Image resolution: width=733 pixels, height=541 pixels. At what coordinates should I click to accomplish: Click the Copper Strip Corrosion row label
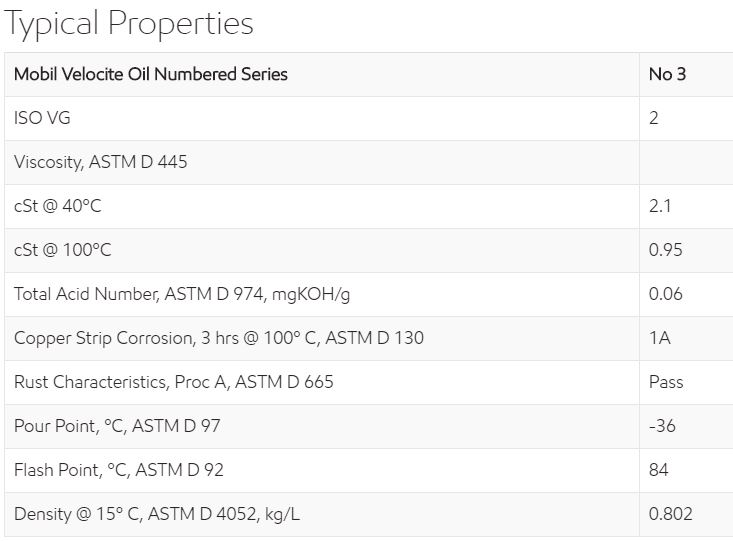click(218, 338)
